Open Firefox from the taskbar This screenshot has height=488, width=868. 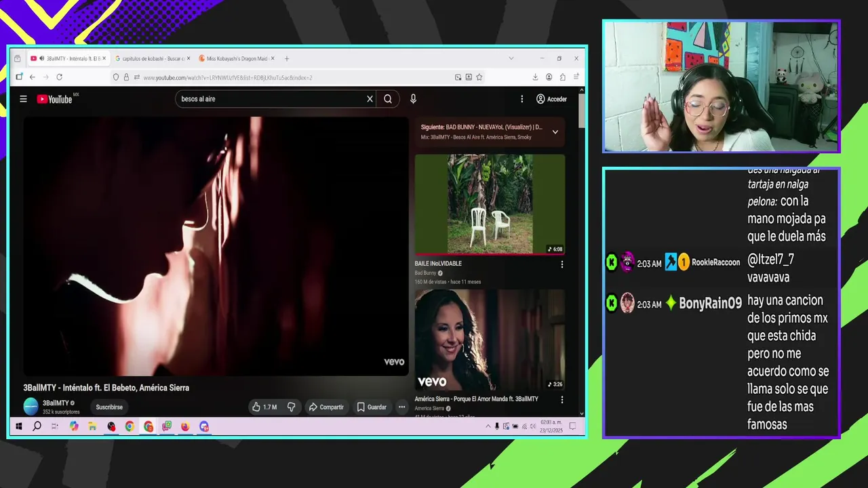pos(185,426)
